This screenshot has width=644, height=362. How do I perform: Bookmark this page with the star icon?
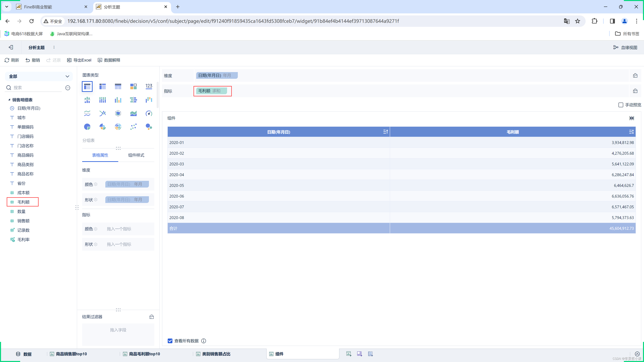577,21
